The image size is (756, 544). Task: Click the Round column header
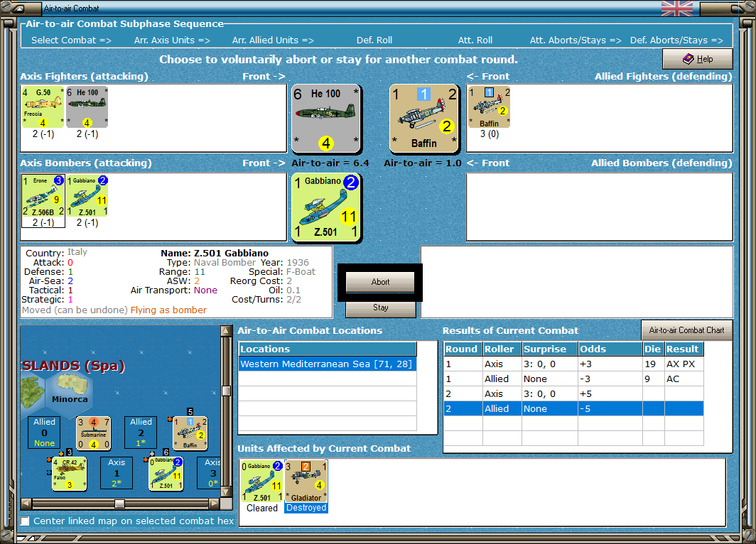click(463, 349)
